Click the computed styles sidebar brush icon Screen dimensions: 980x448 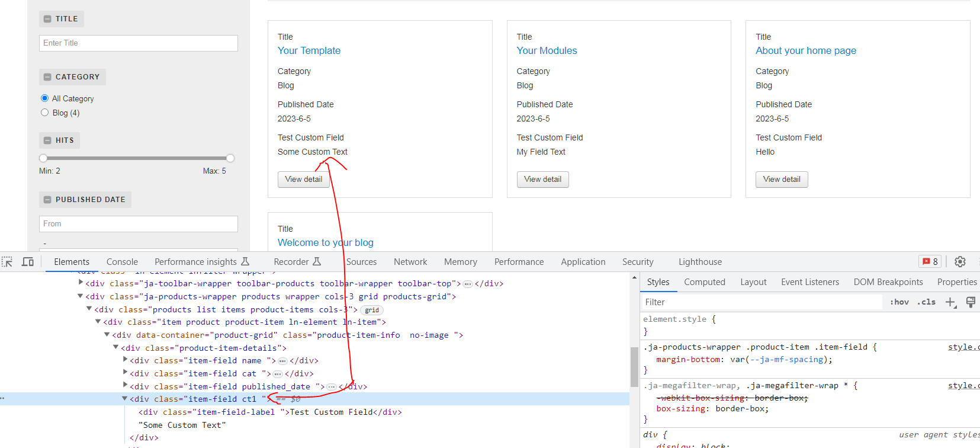tap(971, 302)
